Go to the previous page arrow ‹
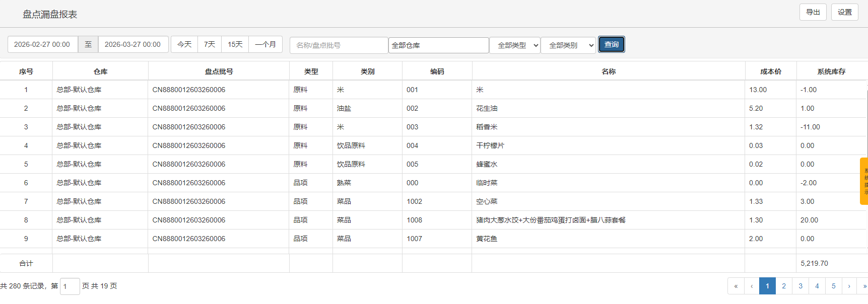Viewport: 868px width, 304px height. pos(752,286)
